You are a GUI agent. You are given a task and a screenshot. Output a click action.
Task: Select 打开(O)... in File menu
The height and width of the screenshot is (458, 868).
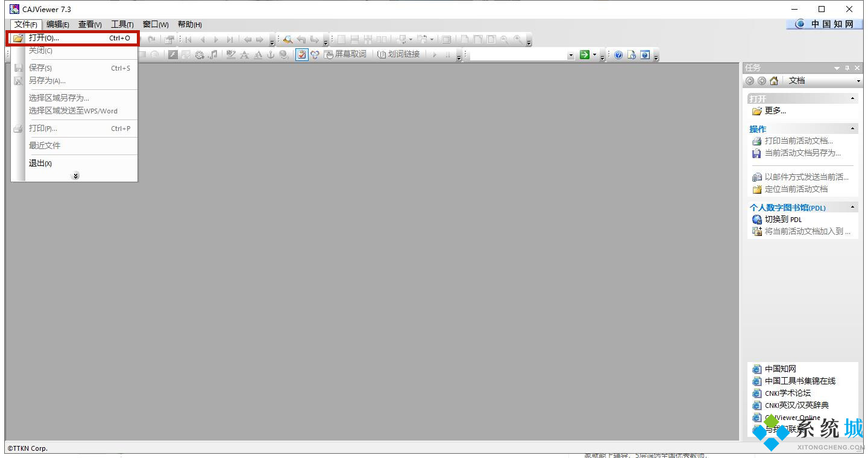click(x=73, y=38)
